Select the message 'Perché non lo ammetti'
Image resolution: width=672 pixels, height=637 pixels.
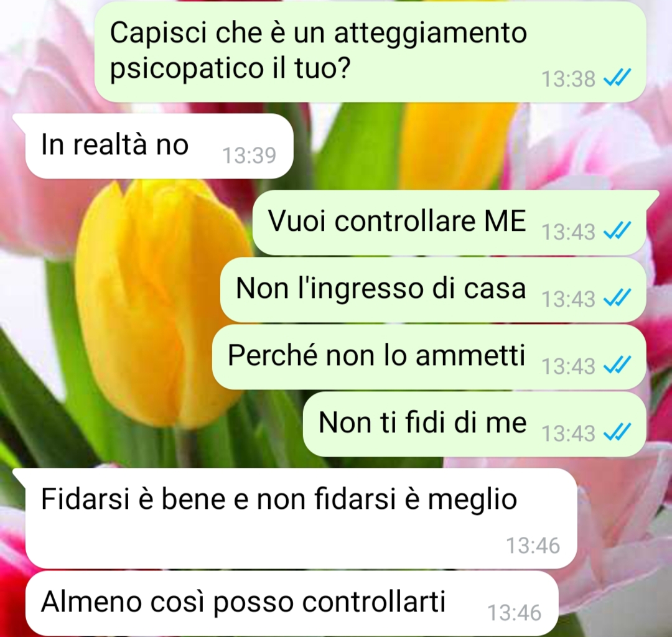pos(429,357)
